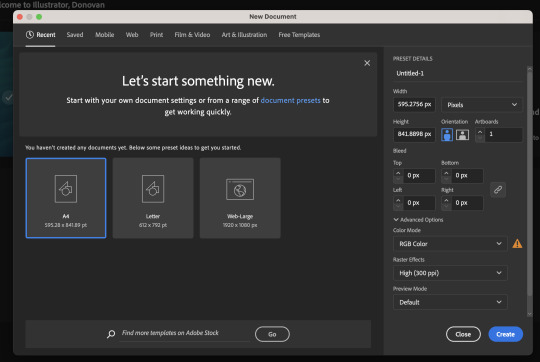Increase the Bottom bleed value
The image size is (540, 362).
click(446, 173)
